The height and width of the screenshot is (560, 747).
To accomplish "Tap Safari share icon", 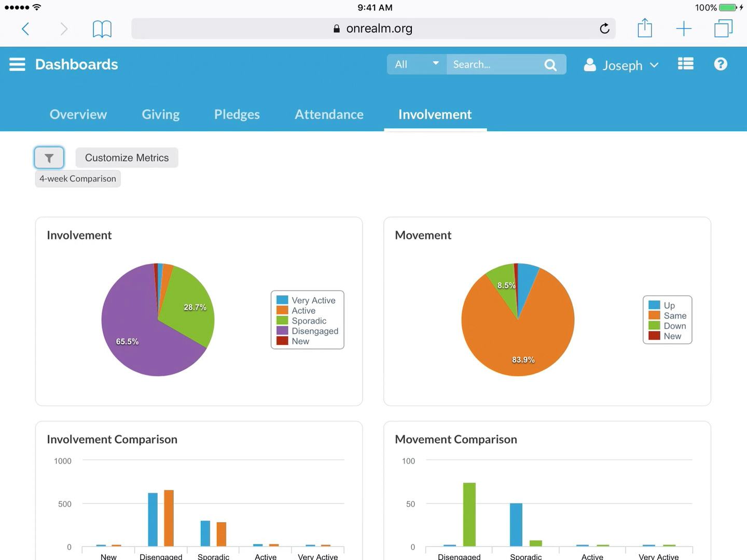I will coord(645,28).
